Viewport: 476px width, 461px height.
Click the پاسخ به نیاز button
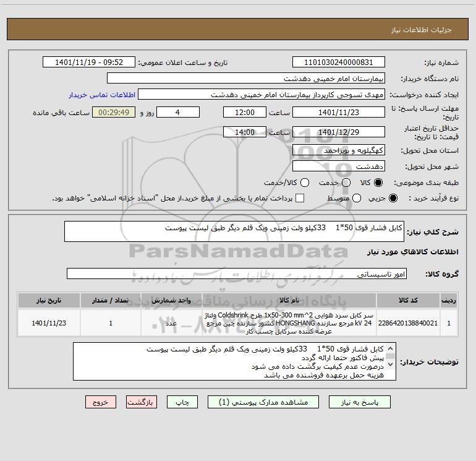[359, 402]
